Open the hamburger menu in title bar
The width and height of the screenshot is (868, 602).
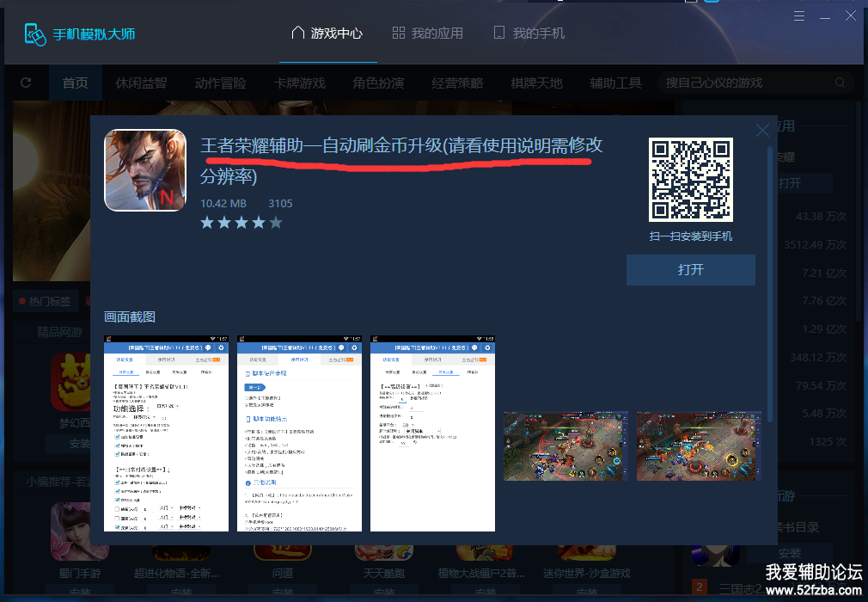click(799, 16)
